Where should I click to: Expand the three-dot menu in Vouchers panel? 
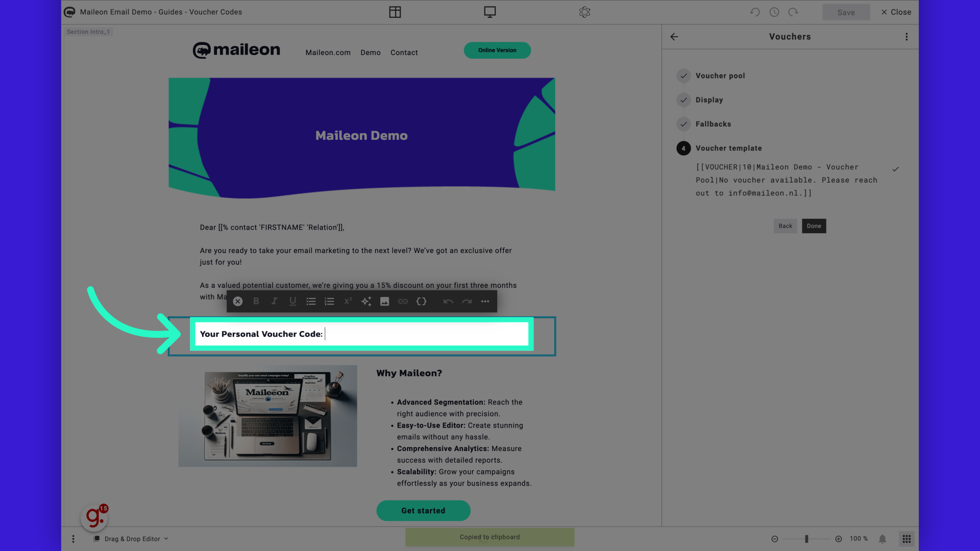[906, 36]
